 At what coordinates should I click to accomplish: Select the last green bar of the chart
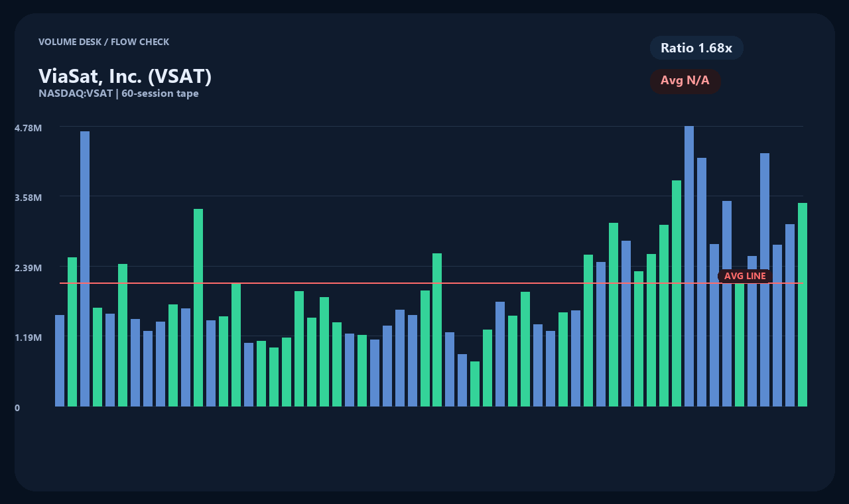coord(803,304)
